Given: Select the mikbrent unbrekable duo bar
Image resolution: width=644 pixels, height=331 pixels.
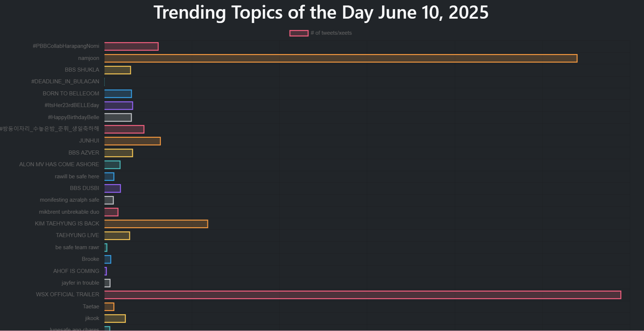Looking at the screenshot, I should coord(111,212).
